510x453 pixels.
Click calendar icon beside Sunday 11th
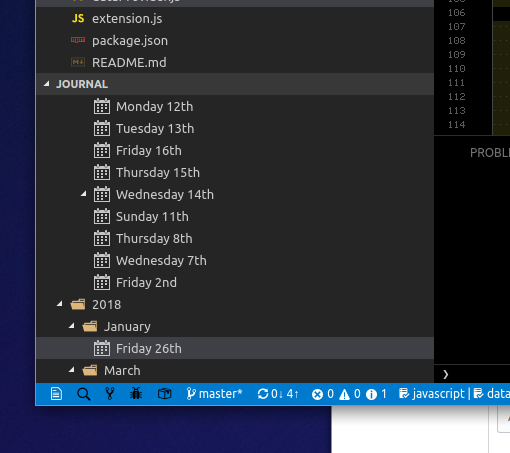click(x=102, y=216)
